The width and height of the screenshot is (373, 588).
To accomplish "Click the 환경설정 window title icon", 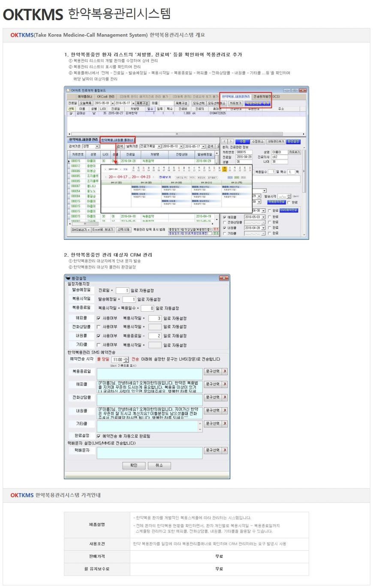I will click(x=68, y=278).
